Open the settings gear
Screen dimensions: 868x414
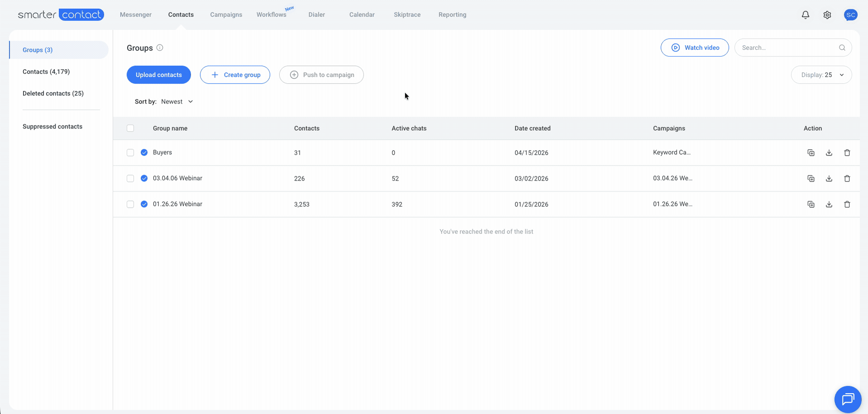pyautogui.click(x=827, y=15)
